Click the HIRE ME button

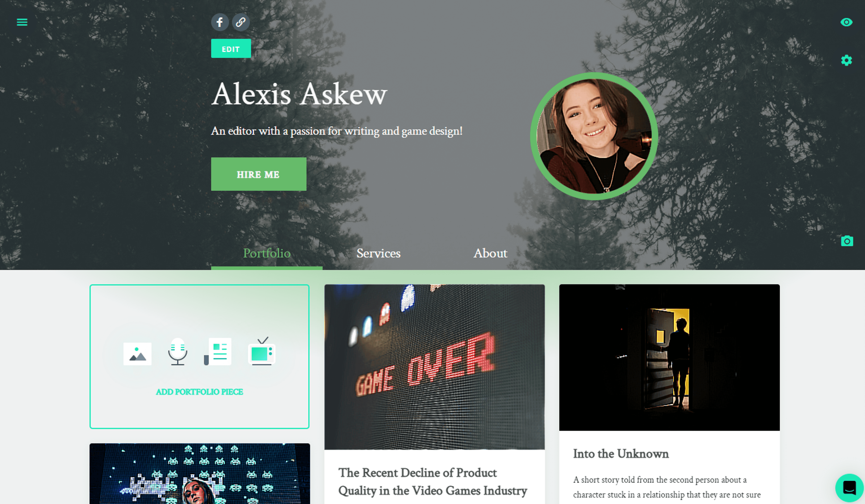pyautogui.click(x=258, y=174)
